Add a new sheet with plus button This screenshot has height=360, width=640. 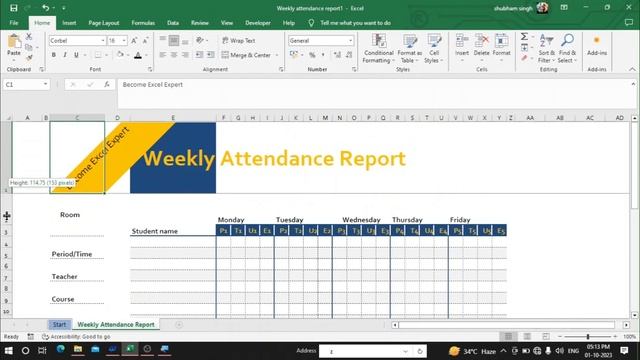179,324
